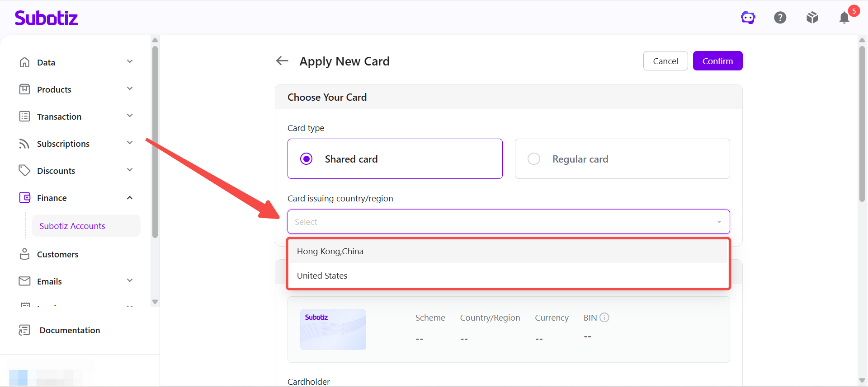The height and width of the screenshot is (387, 868).
Task: Expand the Emails menu chevron
Action: coord(130,280)
